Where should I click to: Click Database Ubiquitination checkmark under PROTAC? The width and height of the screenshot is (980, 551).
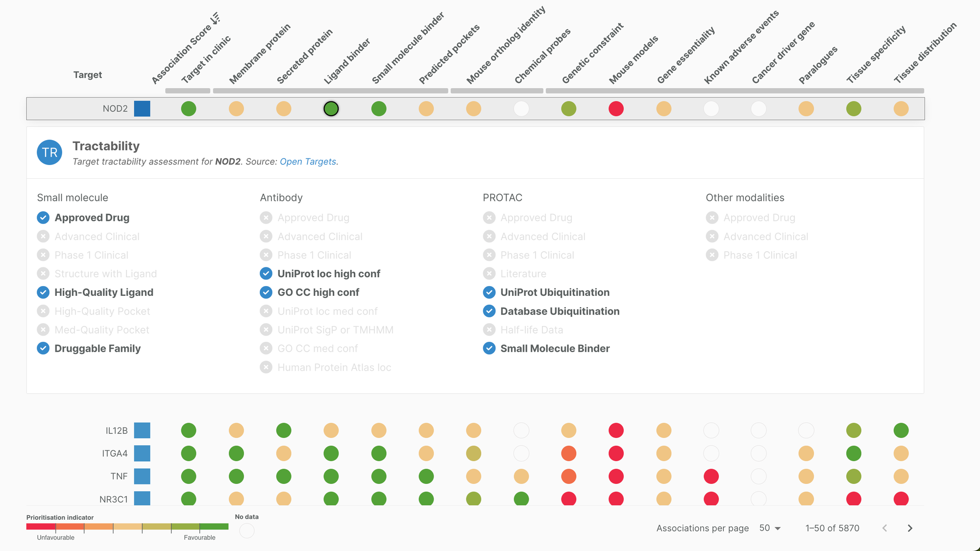pyautogui.click(x=489, y=311)
